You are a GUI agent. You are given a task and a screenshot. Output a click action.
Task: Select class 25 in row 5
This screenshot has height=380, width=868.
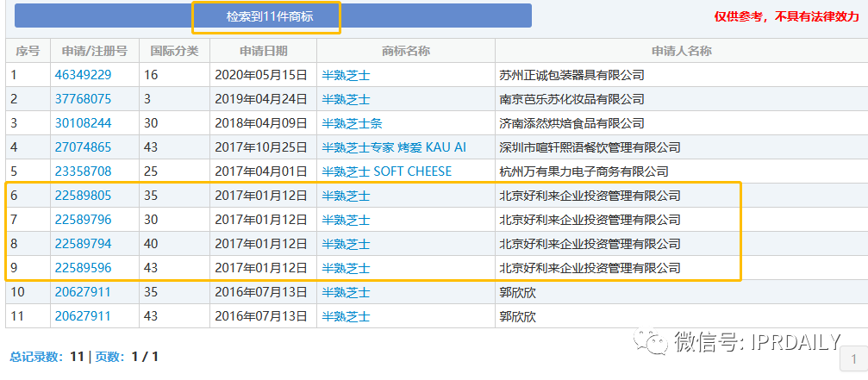(x=151, y=171)
